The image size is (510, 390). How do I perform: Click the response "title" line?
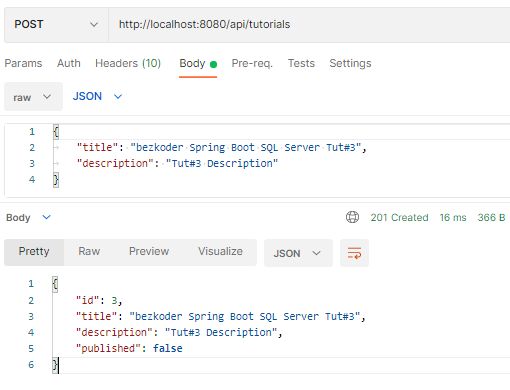(x=220, y=316)
